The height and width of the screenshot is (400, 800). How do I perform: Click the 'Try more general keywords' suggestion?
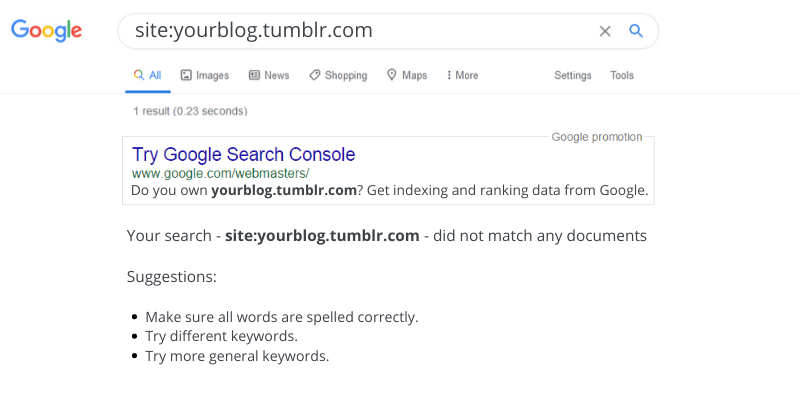click(x=237, y=356)
